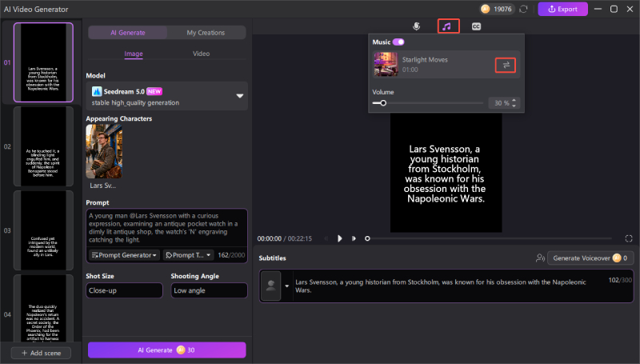
Task: Turn off the Music toggle
Action: click(x=398, y=42)
